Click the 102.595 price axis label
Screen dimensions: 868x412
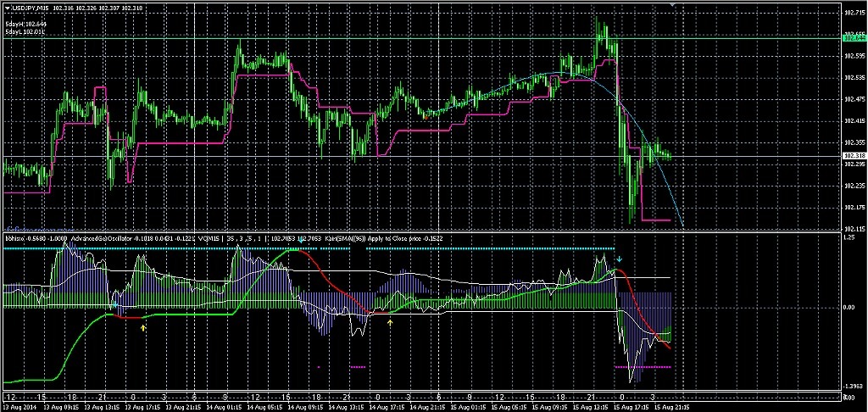coord(854,55)
